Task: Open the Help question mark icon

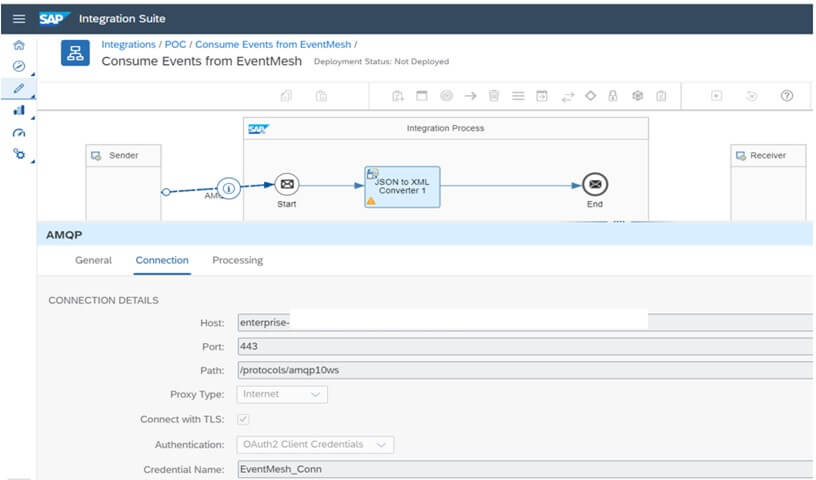Action: point(787,96)
